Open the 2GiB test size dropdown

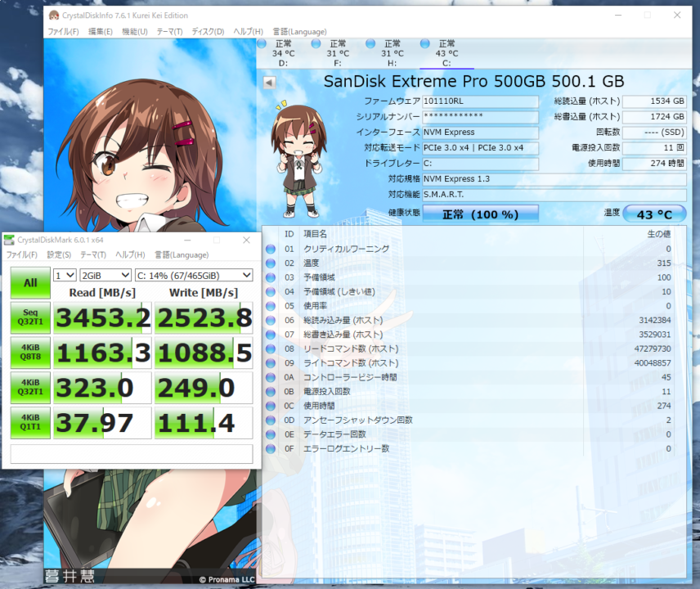105,275
